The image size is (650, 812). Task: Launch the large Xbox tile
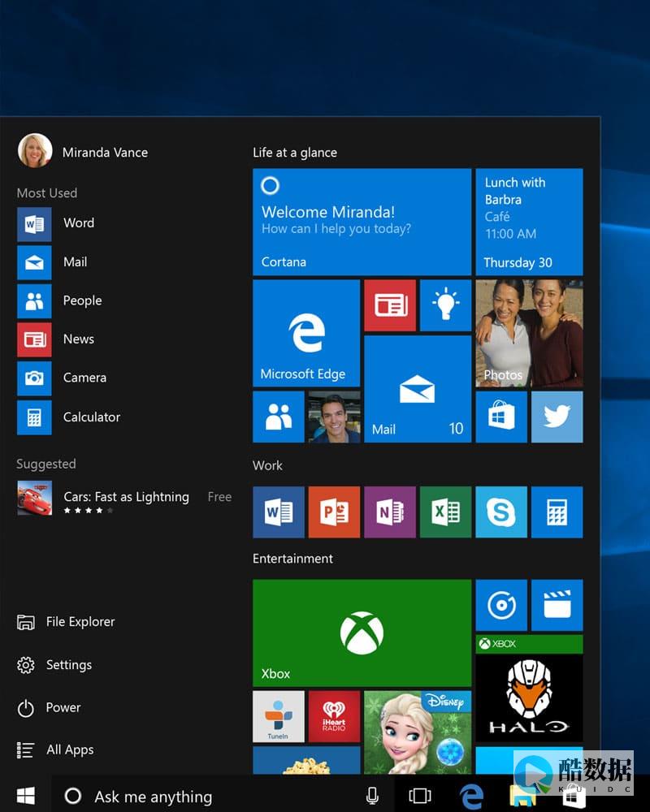coord(362,633)
